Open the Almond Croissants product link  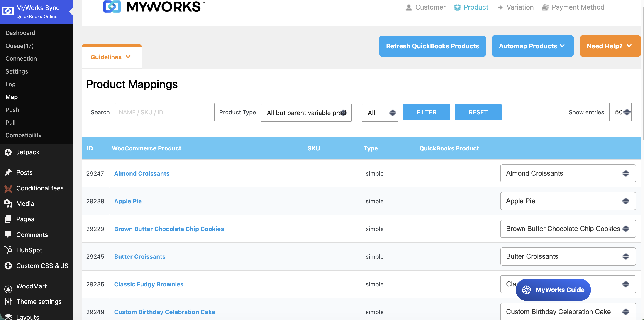[142, 173]
